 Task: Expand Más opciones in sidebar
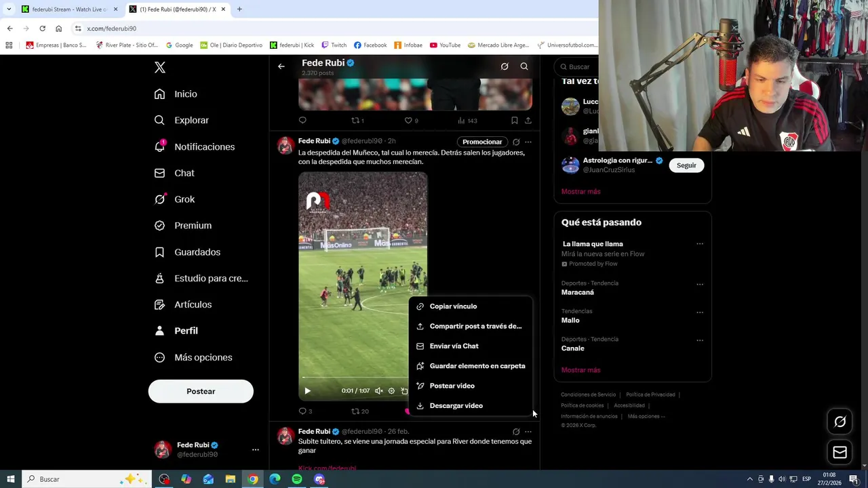click(193, 357)
